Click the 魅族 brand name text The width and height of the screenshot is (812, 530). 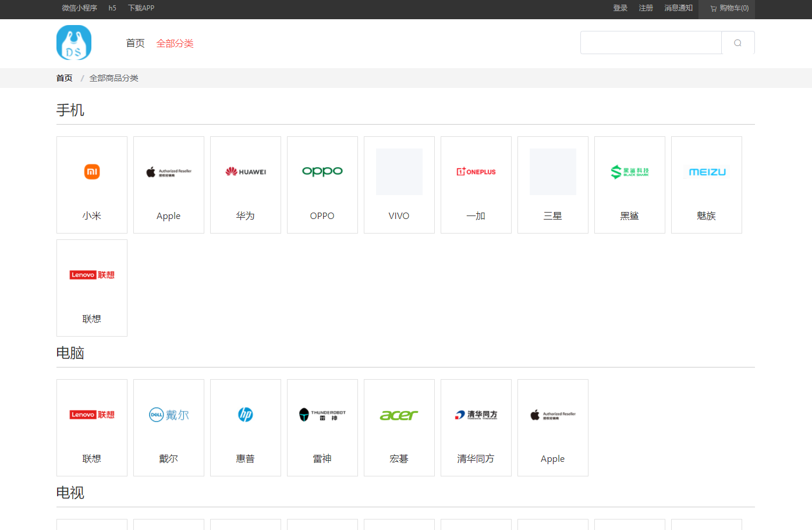click(x=707, y=216)
